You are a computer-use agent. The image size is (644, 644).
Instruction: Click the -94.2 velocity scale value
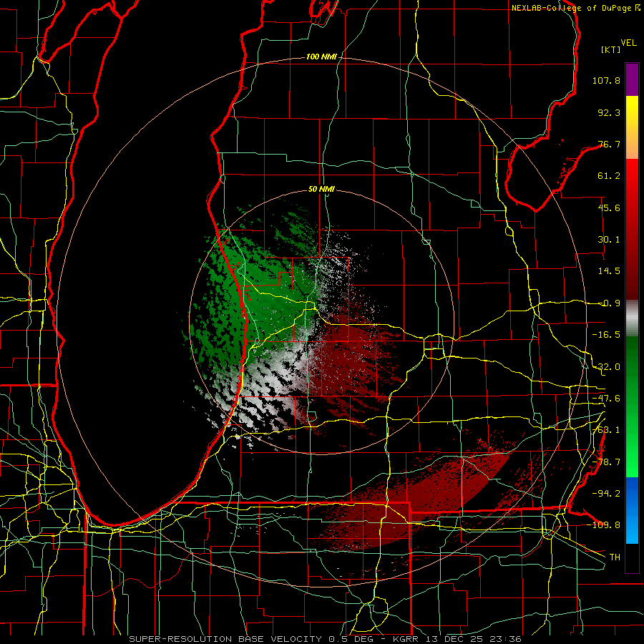[x=606, y=493]
